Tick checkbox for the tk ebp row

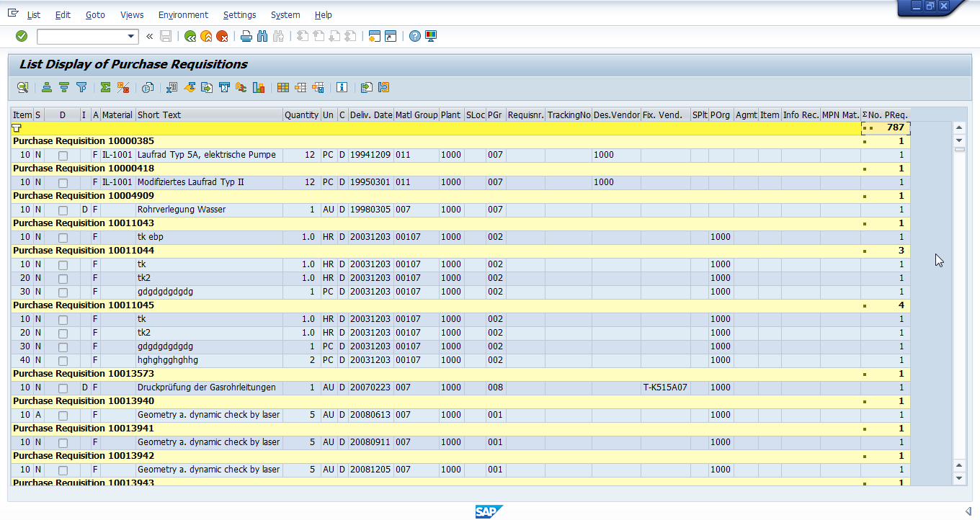click(x=63, y=238)
